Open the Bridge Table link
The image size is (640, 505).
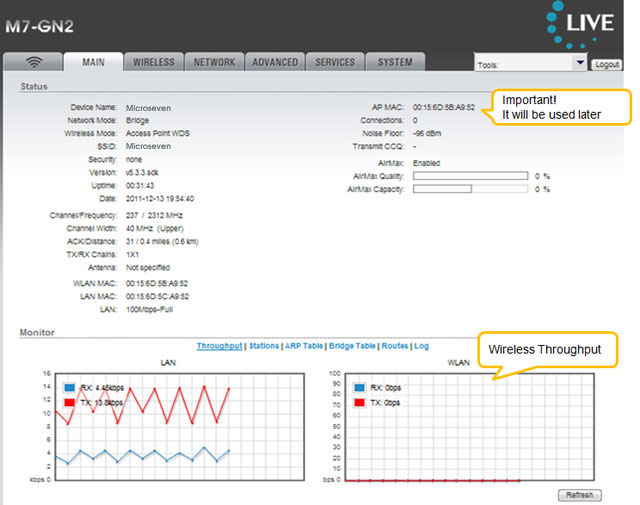point(352,346)
